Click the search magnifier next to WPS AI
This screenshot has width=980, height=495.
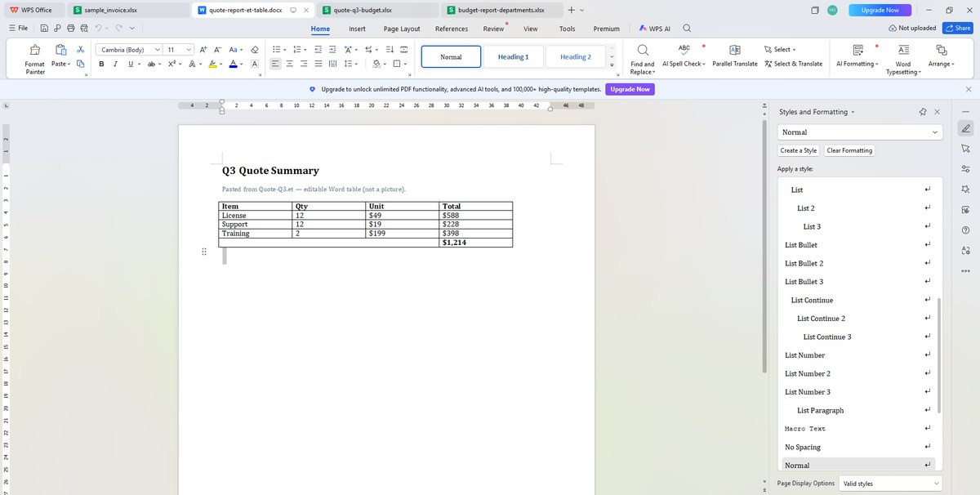pyautogui.click(x=687, y=28)
